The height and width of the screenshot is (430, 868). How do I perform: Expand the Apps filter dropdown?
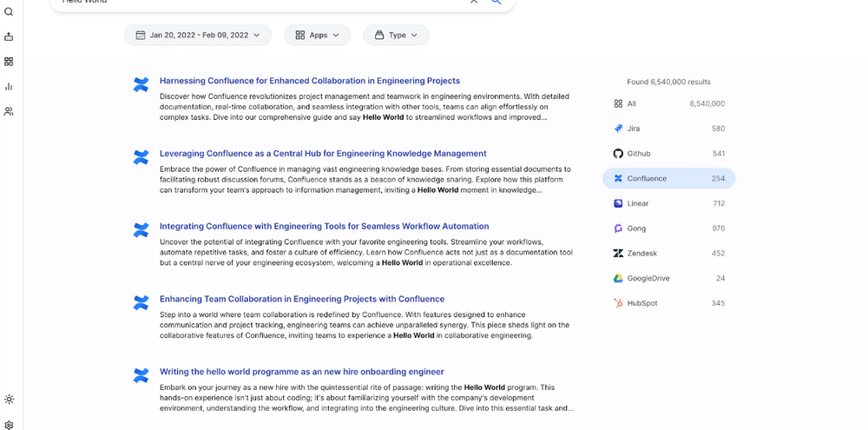tap(317, 35)
